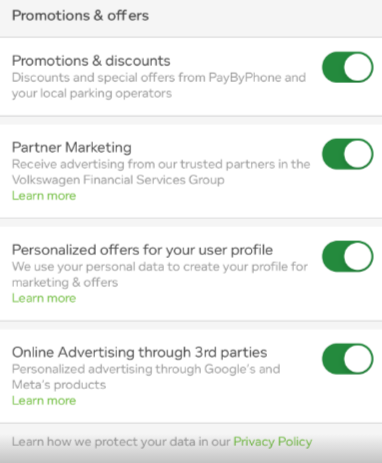The height and width of the screenshot is (463, 382).
Task: Select the Promotions & discounts title
Action: coord(91,61)
